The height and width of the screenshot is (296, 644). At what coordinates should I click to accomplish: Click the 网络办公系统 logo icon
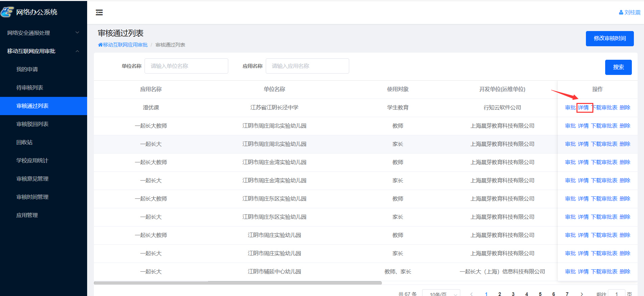[x=7, y=12]
